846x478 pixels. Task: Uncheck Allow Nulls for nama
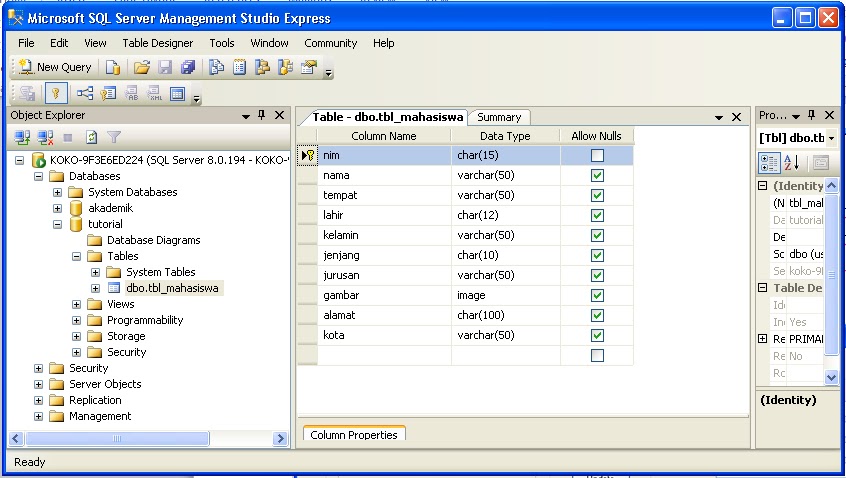click(597, 175)
